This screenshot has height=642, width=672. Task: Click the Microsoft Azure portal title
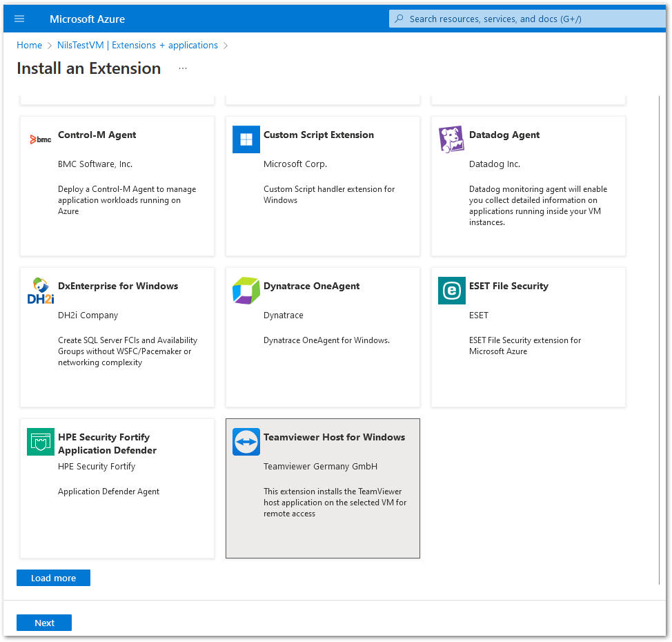coord(87,19)
